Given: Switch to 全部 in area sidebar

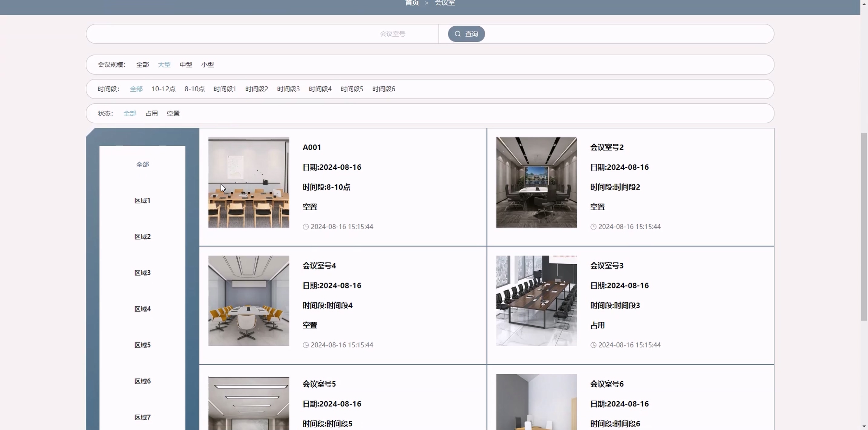Looking at the screenshot, I should click(x=142, y=165).
